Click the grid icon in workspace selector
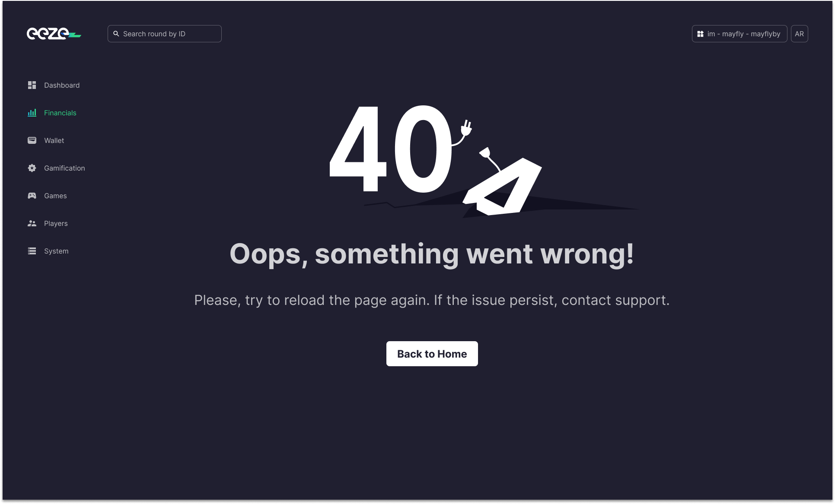Screen dimensions: 835x504 [701, 34]
